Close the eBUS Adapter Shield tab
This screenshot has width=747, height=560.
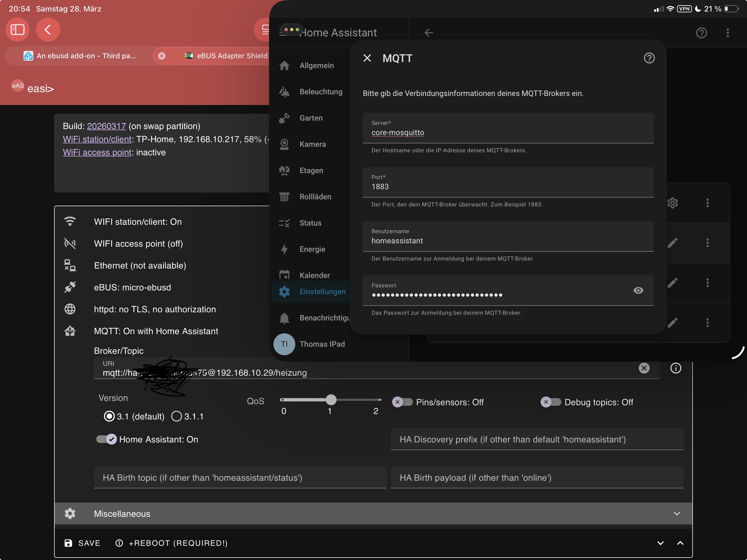pos(162,56)
